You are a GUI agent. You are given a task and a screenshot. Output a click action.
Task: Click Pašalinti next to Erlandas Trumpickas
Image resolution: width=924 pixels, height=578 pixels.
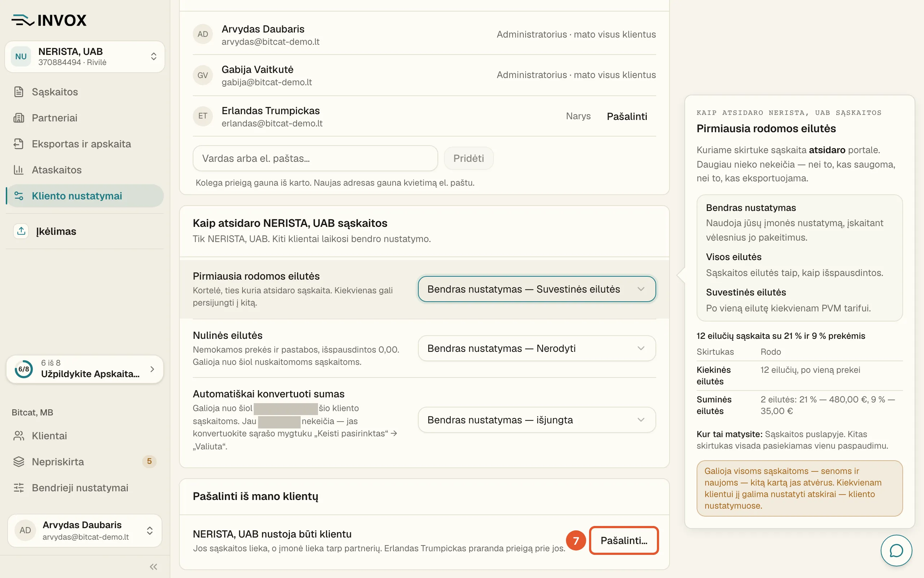click(x=627, y=116)
